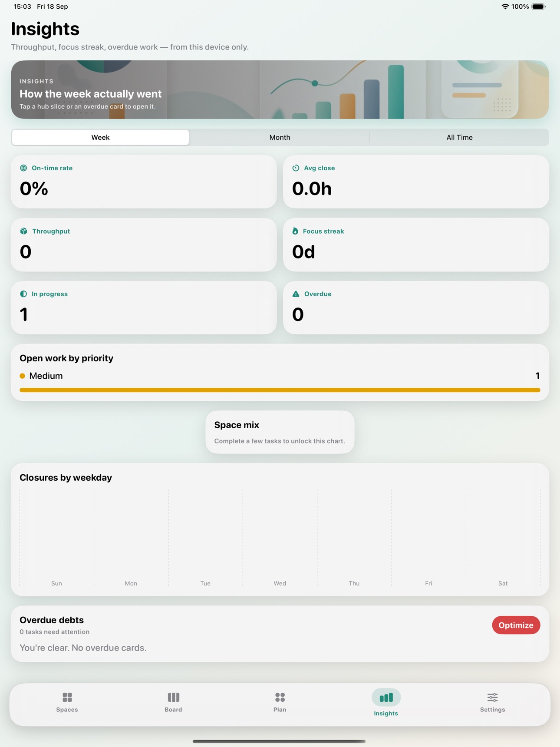Tap '0 tasks need attention' text
Screen dimensions: 560x747
55,632
